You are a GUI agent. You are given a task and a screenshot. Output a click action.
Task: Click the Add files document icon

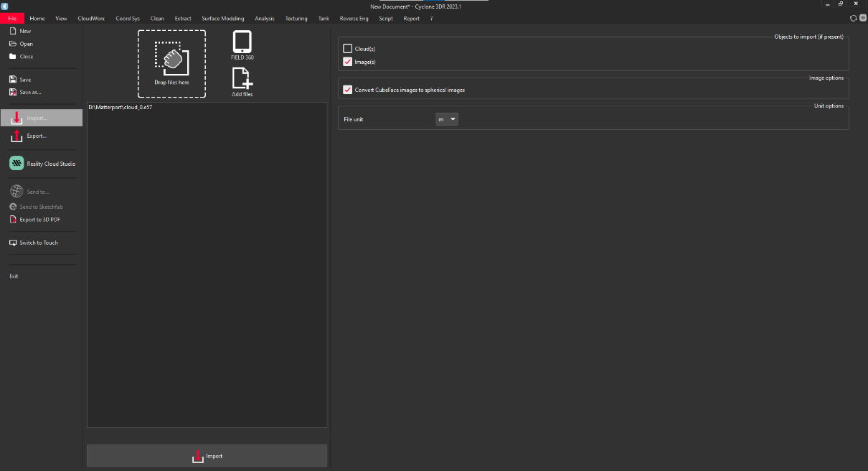[242, 78]
